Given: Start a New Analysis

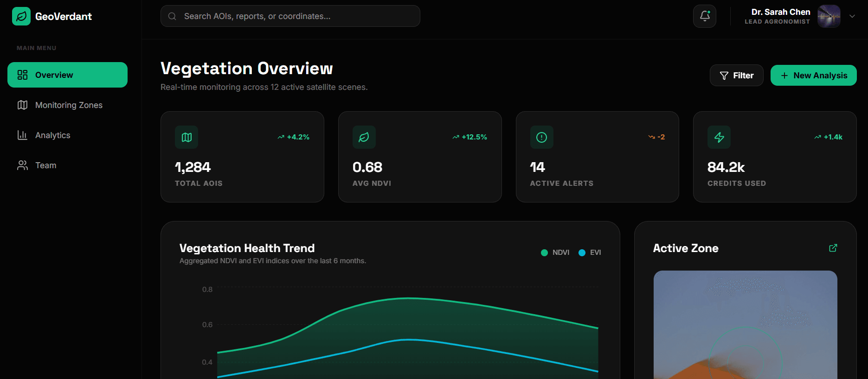Looking at the screenshot, I should point(814,76).
